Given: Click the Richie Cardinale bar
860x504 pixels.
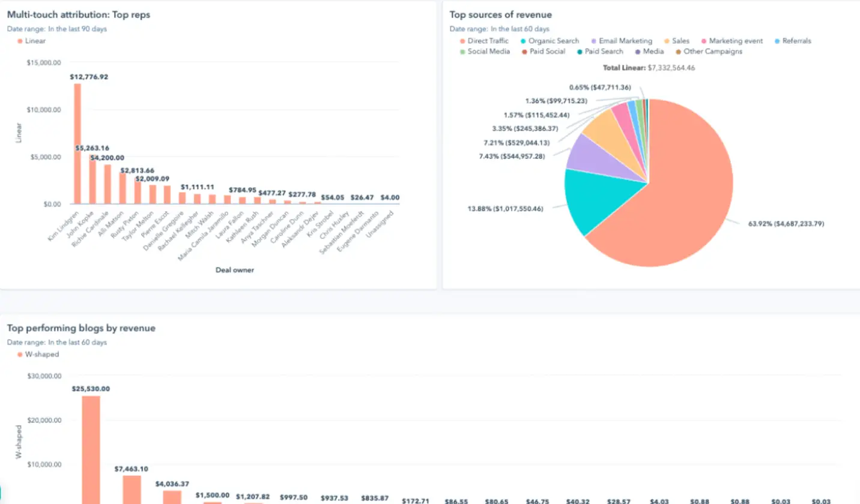Looking at the screenshot, I should coord(107,184).
